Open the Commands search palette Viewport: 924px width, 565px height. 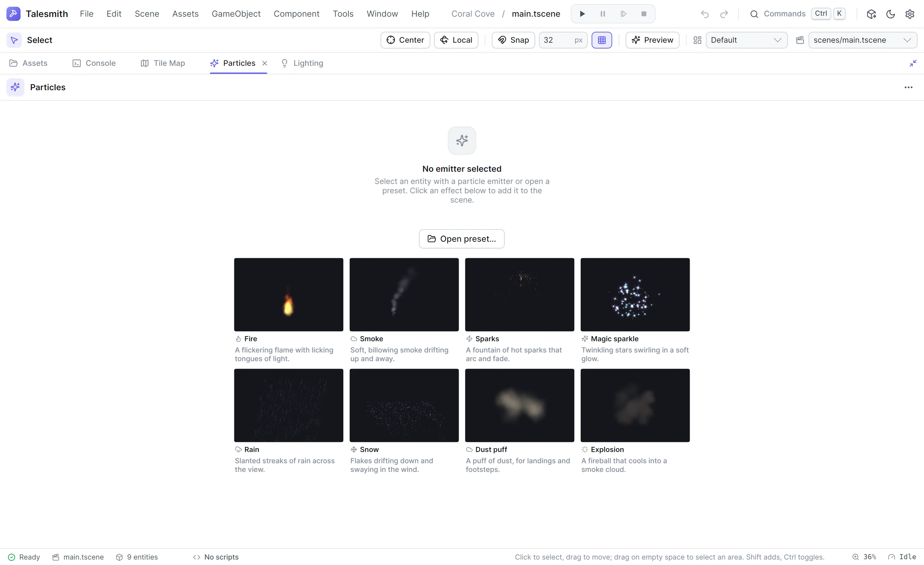click(x=797, y=14)
